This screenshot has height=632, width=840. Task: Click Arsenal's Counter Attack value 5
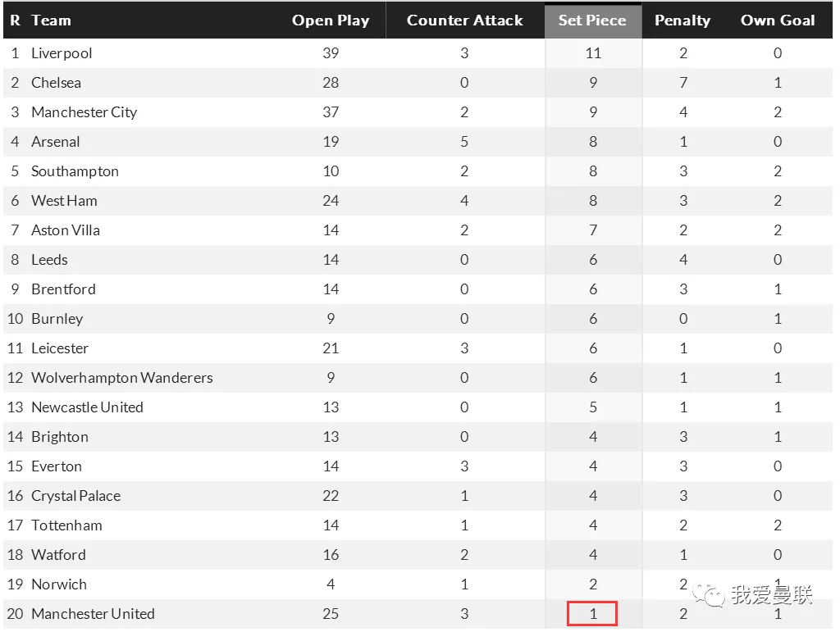464,142
